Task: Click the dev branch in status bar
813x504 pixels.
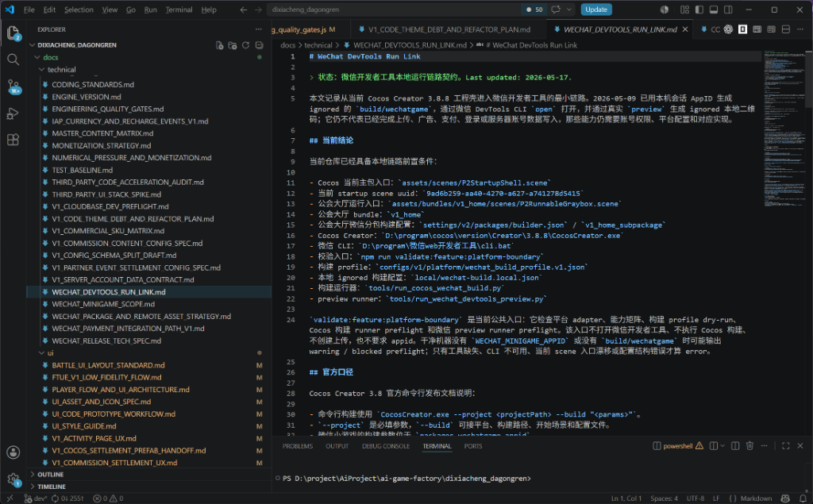Action: [37, 498]
